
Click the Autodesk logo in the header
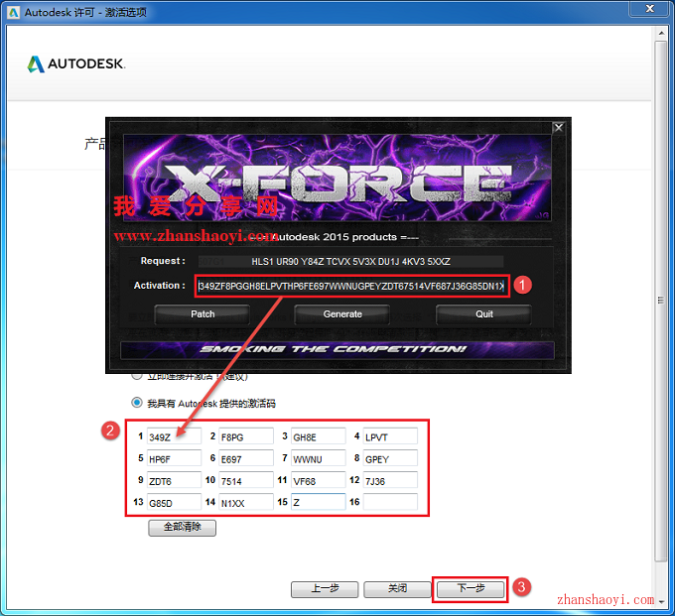click(76, 64)
